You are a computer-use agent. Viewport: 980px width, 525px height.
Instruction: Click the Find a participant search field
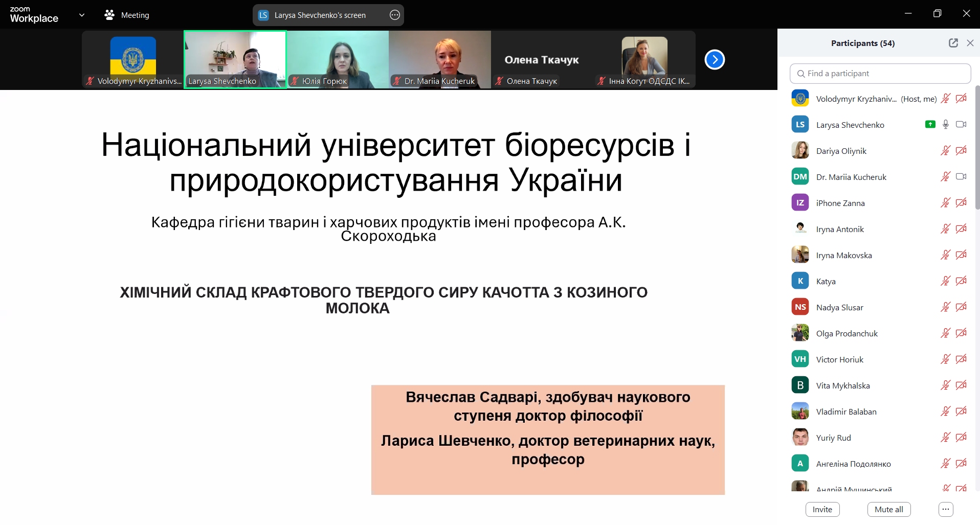[x=880, y=74]
